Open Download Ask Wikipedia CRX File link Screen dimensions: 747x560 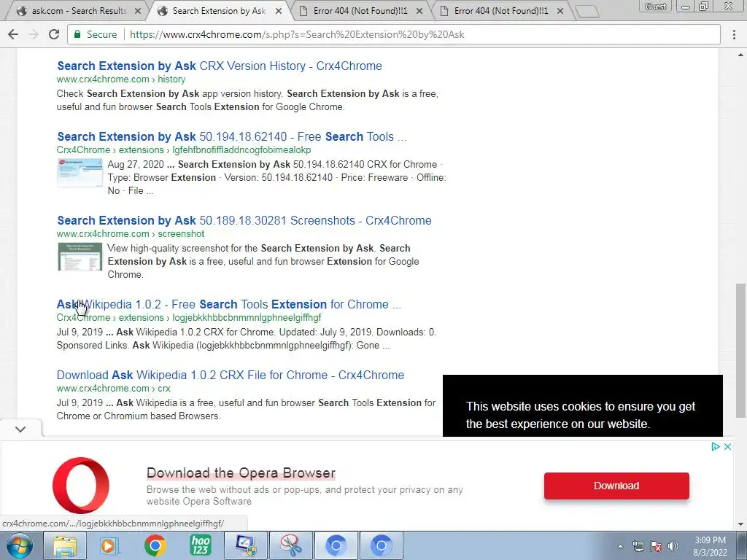pyautogui.click(x=230, y=376)
